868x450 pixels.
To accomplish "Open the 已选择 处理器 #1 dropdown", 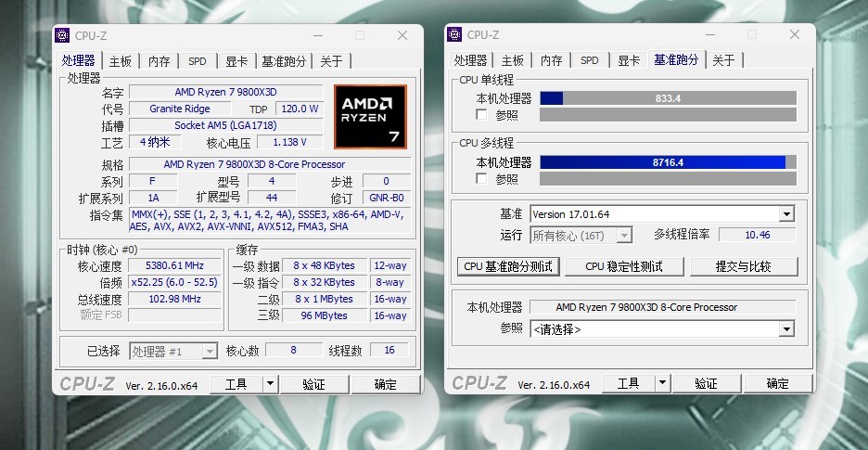I will point(210,352).
